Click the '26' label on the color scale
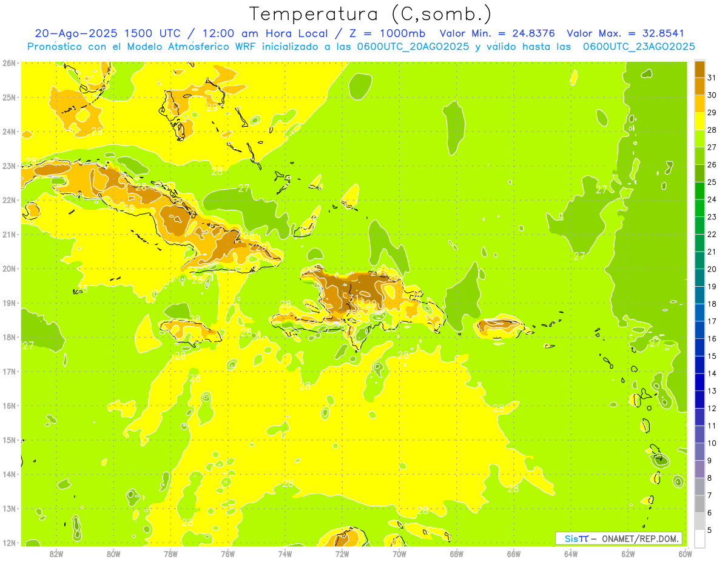 point(712,165)
